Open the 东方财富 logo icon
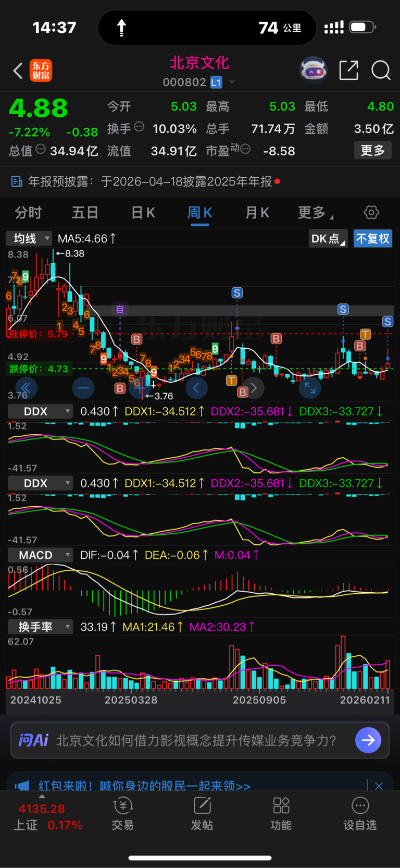 (x=41, y=70)
